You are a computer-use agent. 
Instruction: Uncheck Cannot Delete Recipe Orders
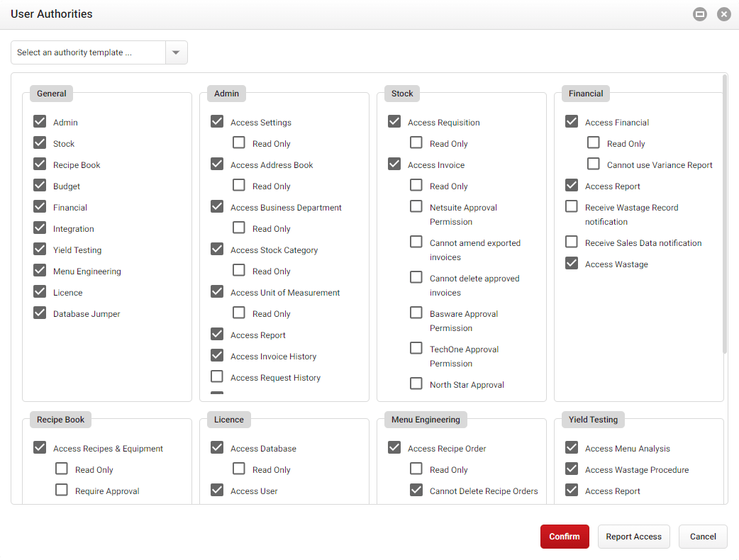[416, 490]
